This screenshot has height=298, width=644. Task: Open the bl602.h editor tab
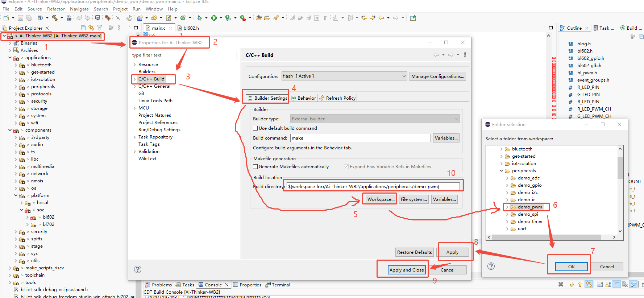click(x=188, y=28)
